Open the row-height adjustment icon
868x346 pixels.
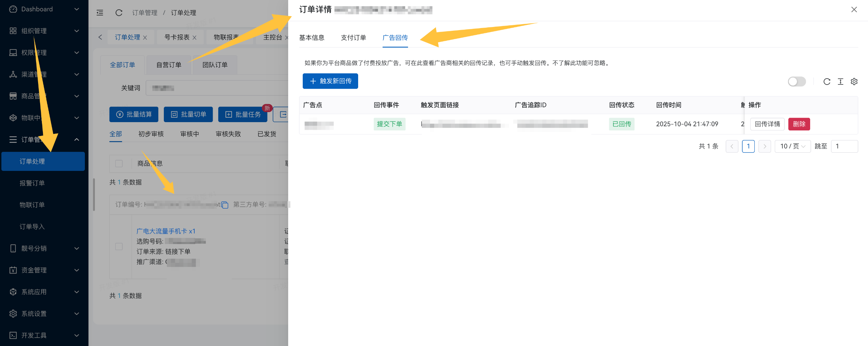(x=840, y=82)
